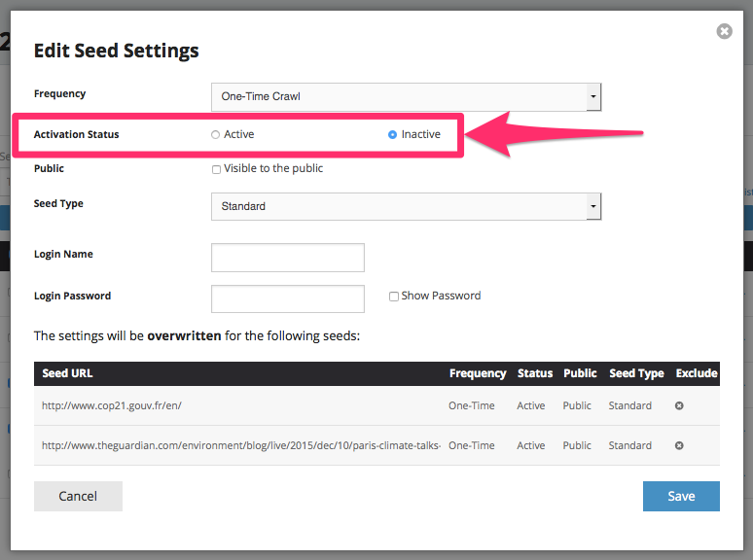This screenshot has height=560, width=753.
Task: Click the Seed URL column header
Action: (x=67, y=373)
